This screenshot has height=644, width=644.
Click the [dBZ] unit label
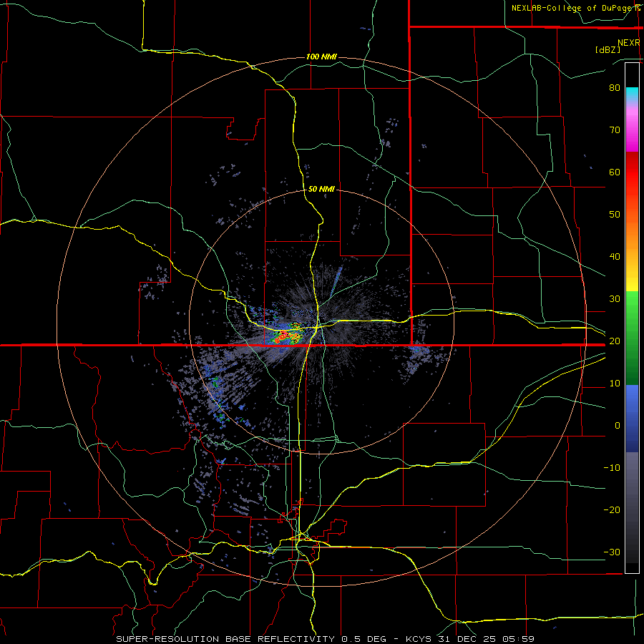coord(608,49)
